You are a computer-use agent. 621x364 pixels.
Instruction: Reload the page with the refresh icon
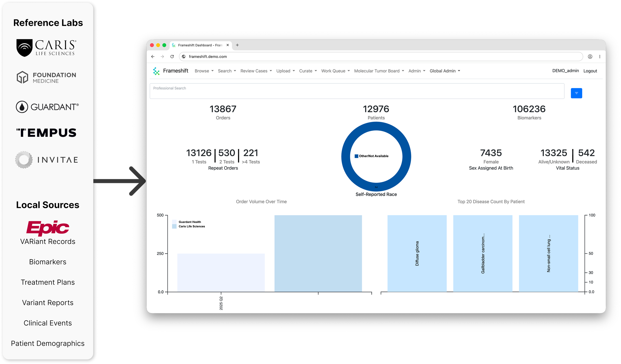click(172, 57)
